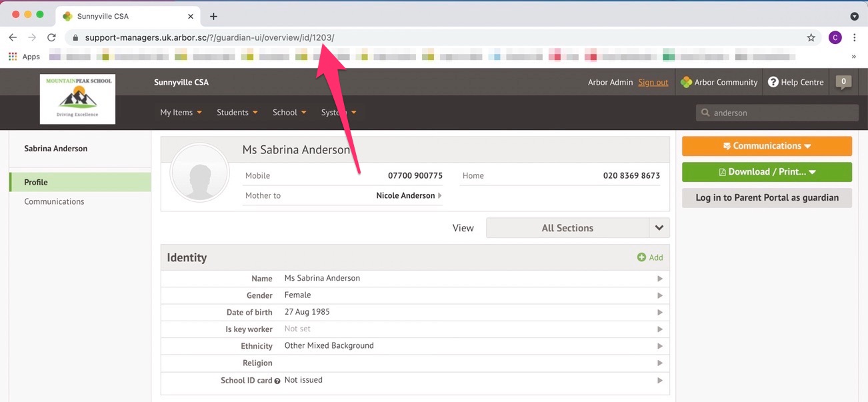868x402 pixels.
Task: Click the Not issued ID card value
Action: pyautogui.click(x=303, y=380)
